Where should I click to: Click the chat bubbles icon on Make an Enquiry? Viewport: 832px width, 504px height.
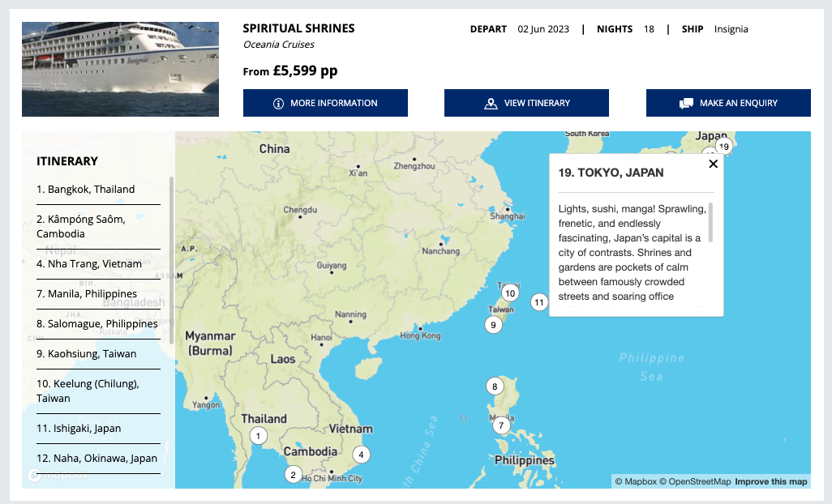686,104
